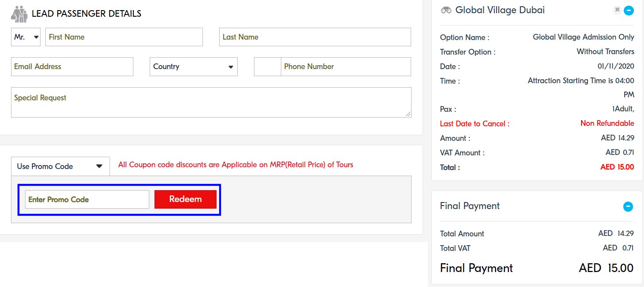Click inside the Special Request text area

click(x=211, y=102)
